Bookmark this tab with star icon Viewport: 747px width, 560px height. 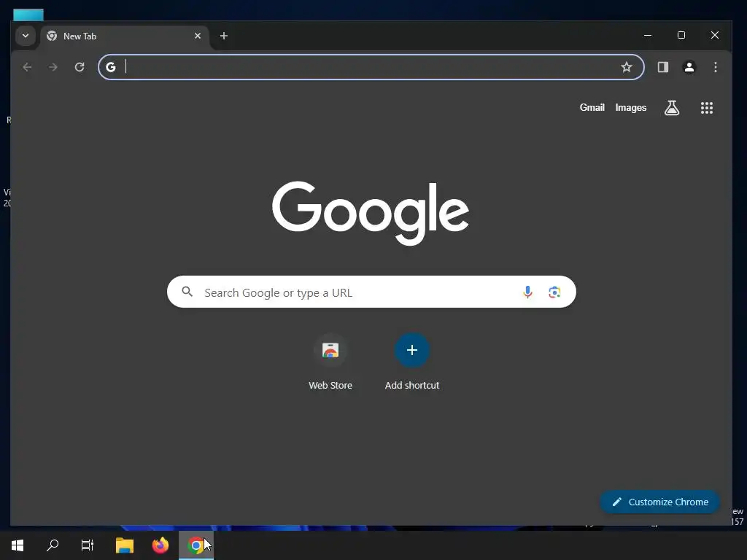click(627, 67)
